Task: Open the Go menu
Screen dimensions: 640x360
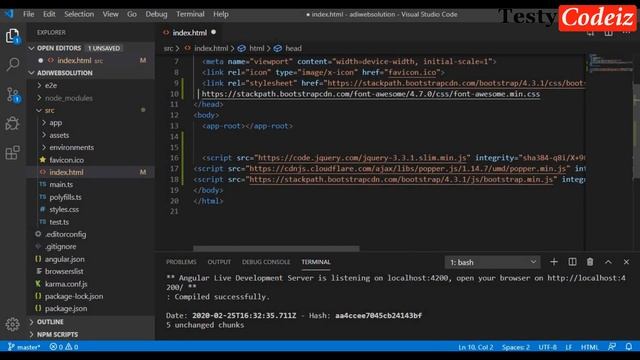Action: [x=131, y=14]
